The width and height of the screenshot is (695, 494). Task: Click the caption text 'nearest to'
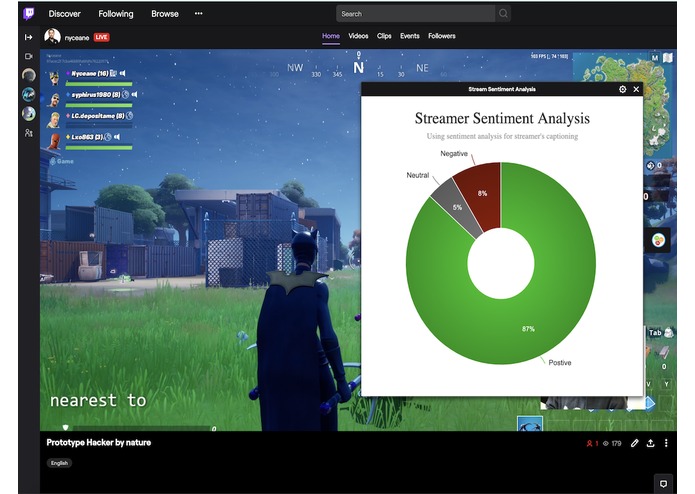click(98, 400)
